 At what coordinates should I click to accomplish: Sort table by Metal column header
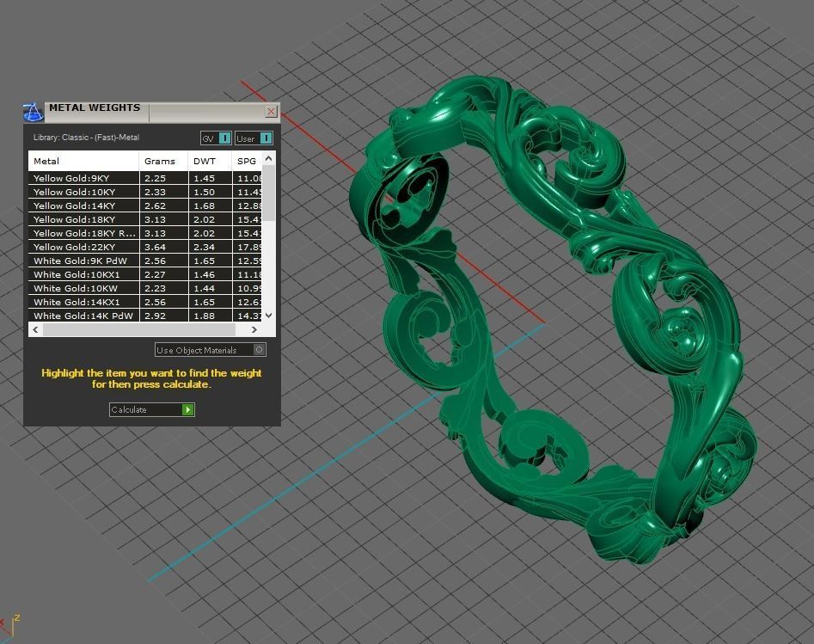(83, 161)
